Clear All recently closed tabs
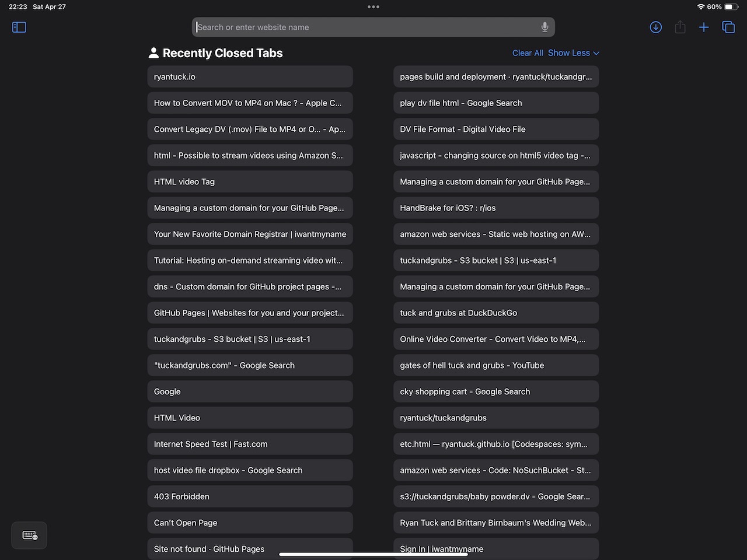 [x=528, y=53]
